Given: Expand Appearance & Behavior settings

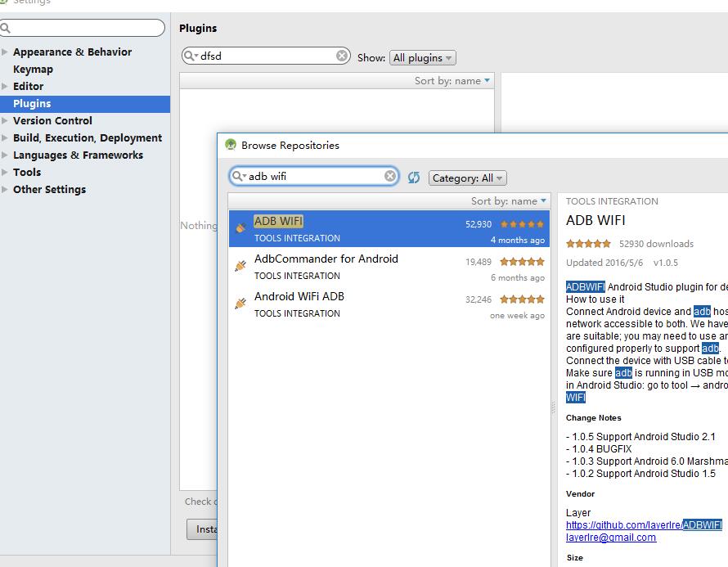Looking at the screenshot, I should pyautogui.click(x=5, y=52).
